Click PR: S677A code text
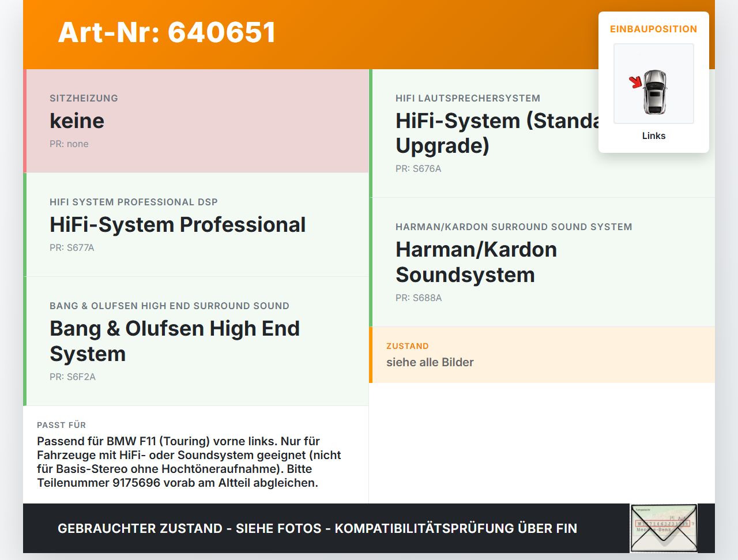The image size is (738, 560). 72,248
